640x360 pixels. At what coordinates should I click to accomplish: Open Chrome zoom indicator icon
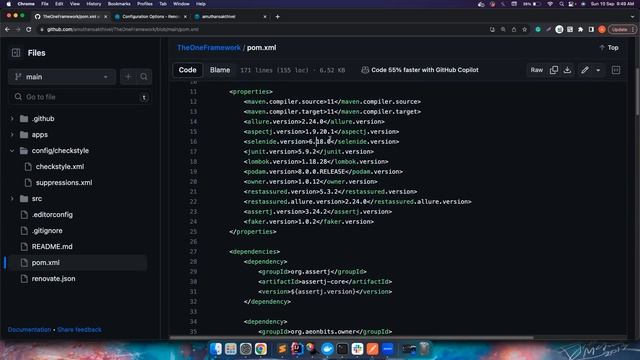[503, 29]
